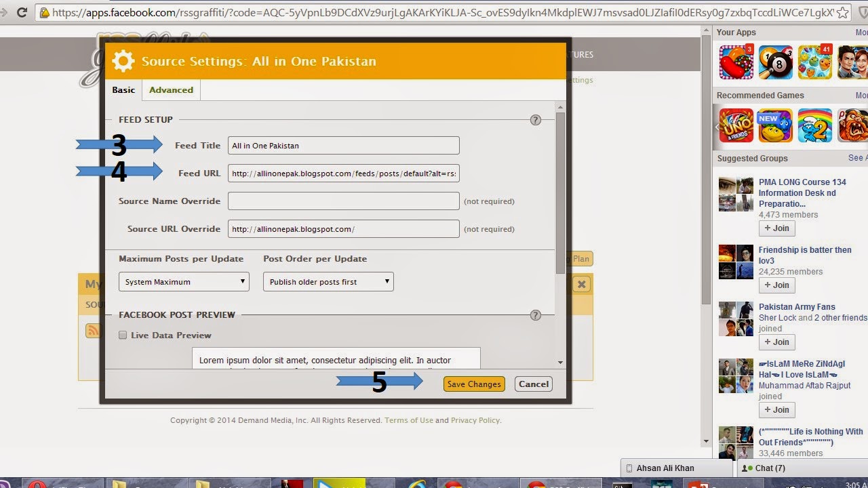
Task: Click the 24,235 members text
Action: 791,272
